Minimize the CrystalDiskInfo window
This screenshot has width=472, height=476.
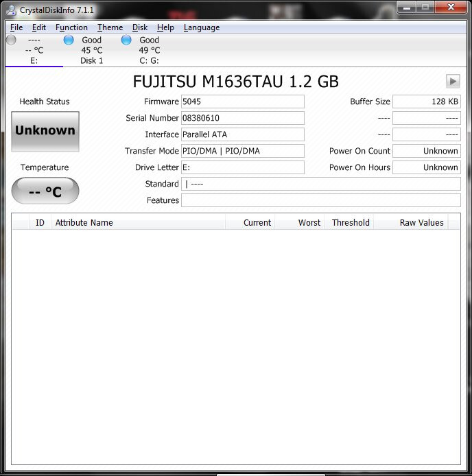[x=407, y=8]
